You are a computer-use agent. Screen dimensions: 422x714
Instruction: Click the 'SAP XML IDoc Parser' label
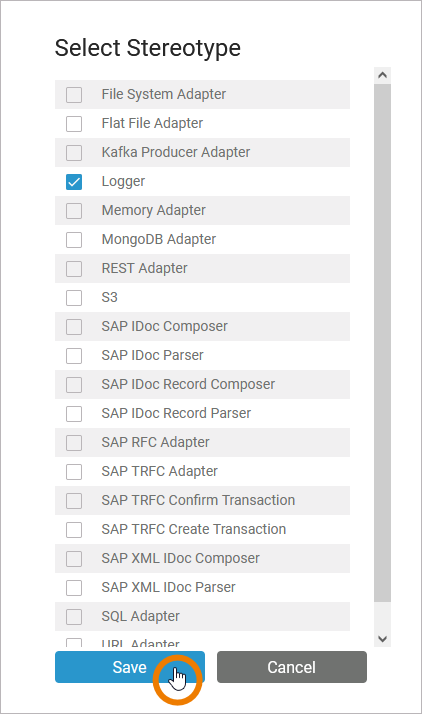point(168,587)
